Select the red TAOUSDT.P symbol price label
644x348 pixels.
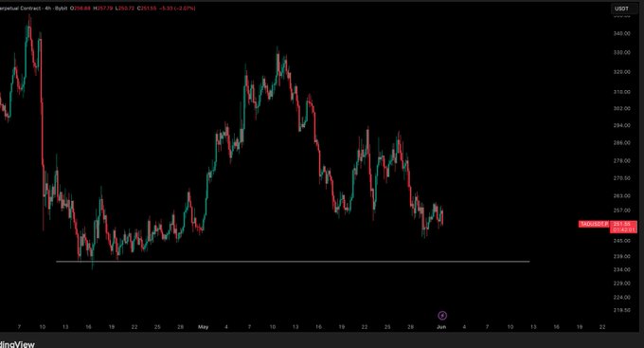(x=594, y=224)
